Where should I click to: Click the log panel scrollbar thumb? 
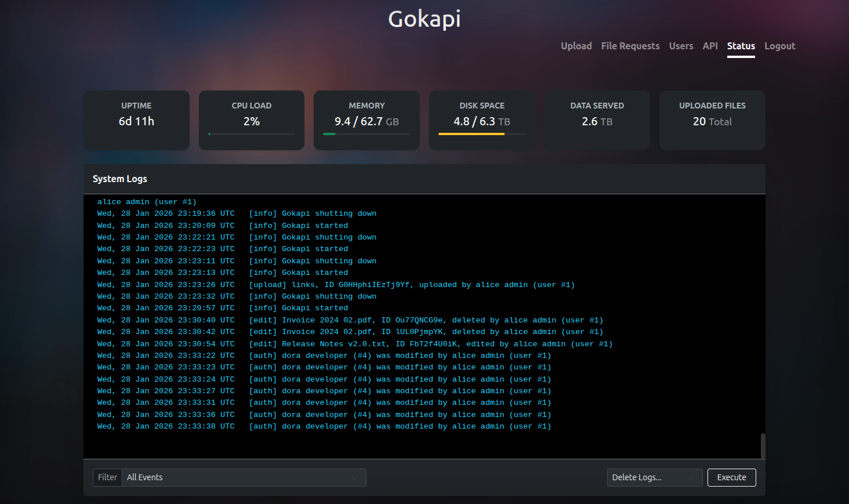click(763, 445)
